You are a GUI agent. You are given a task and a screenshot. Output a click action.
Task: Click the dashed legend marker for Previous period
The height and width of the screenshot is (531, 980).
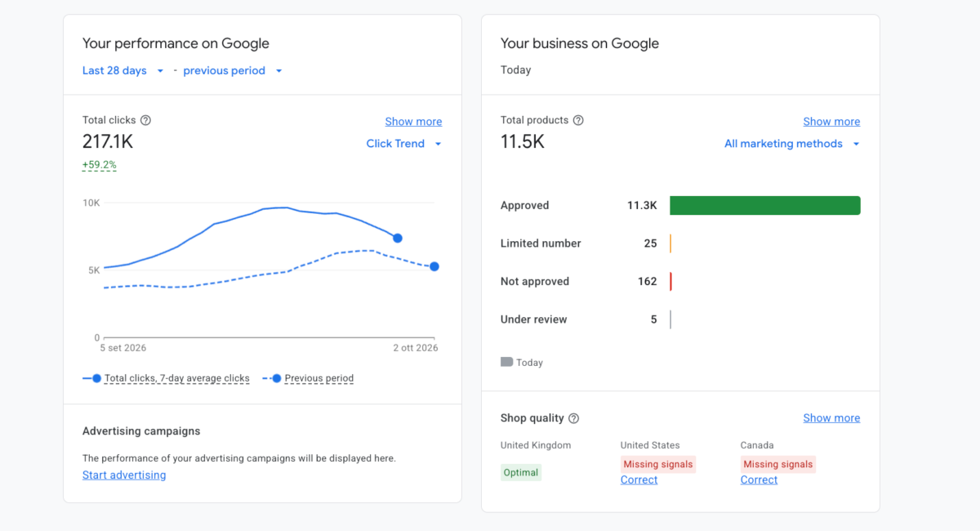coord(272,378)
